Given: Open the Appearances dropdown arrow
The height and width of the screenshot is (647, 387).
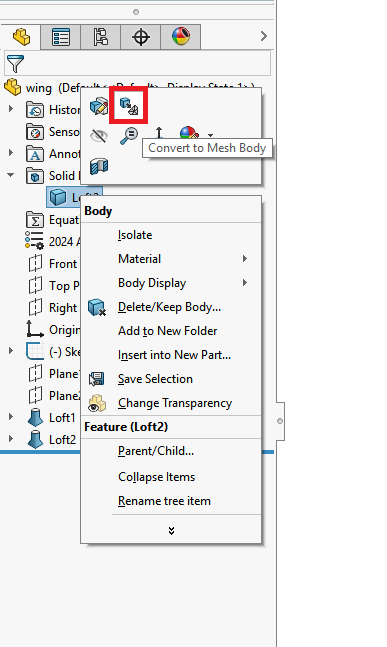Looking at the screenshot, I should pyautogui.click(x=210, y=135).
